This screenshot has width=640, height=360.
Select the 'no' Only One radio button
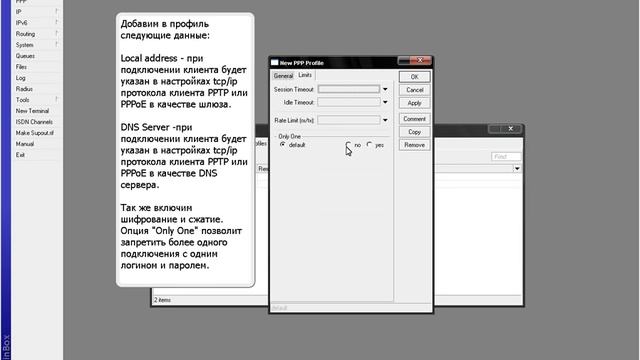(348, 145)
